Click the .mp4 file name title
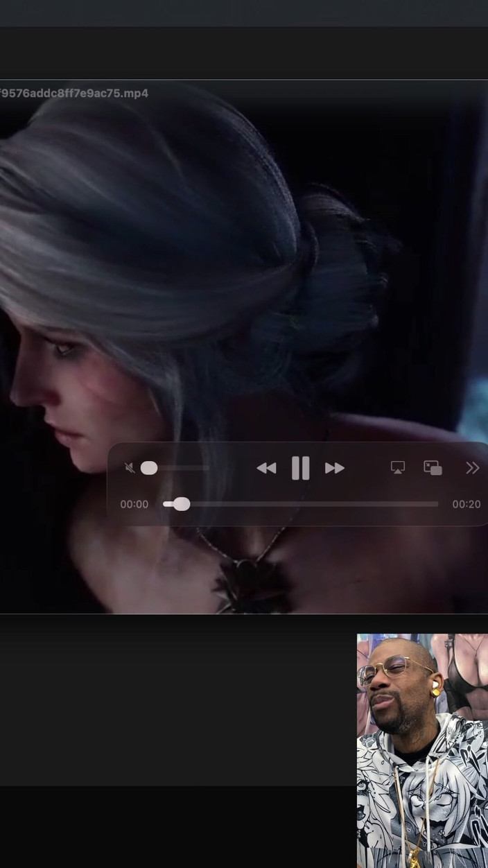The width and height of the screenshot is (488, 868). (x=73, y=93)
